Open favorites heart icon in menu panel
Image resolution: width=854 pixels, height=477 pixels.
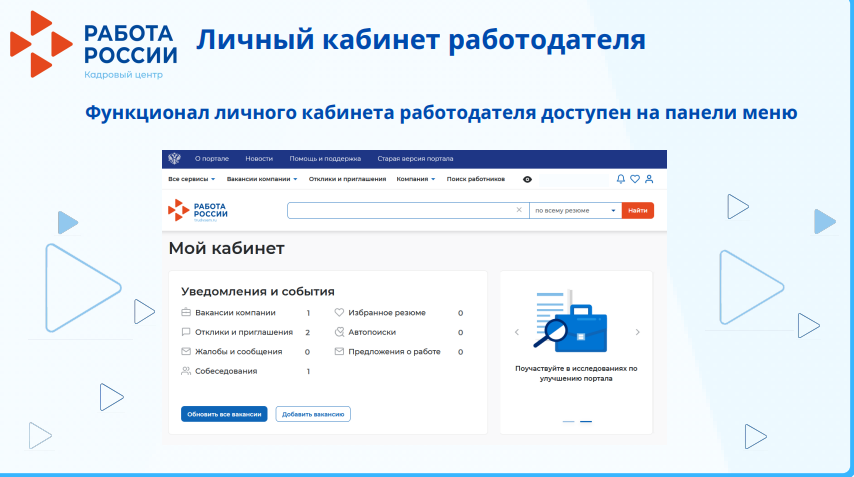635,179
